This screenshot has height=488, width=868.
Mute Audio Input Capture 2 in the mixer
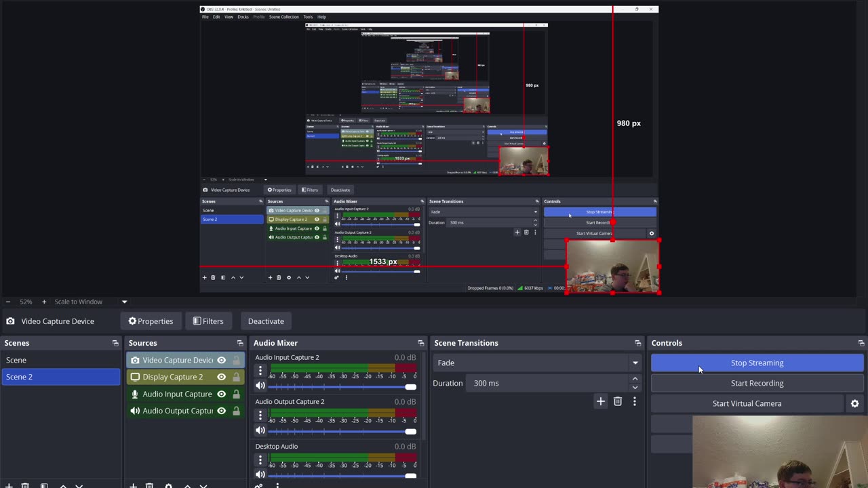[x=260, y=386]
